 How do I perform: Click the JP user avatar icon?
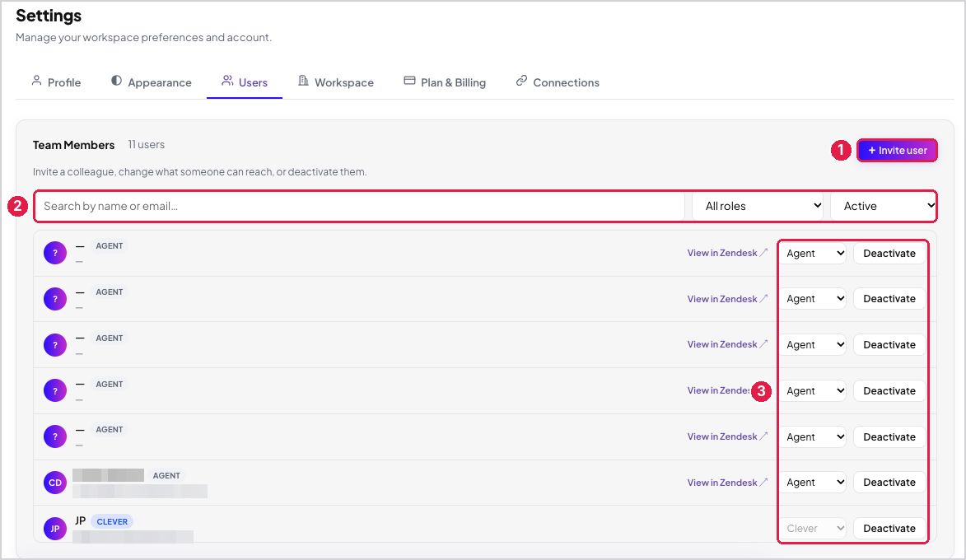click(x=55, y=529)
